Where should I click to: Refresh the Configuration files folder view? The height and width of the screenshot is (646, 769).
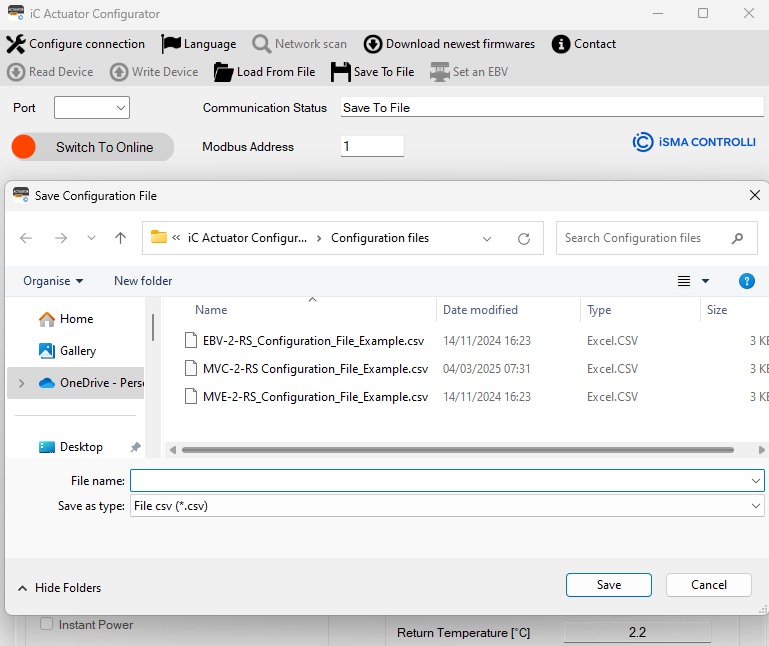coord(523,239)
